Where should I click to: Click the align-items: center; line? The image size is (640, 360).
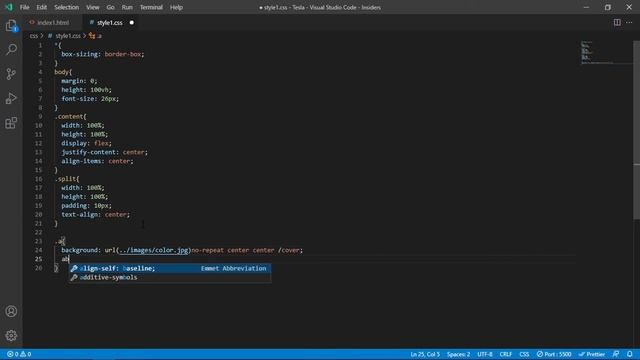click(97, 161)
